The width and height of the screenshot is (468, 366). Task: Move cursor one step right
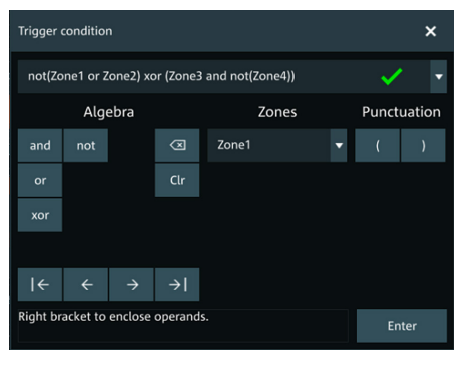[131, 284]
